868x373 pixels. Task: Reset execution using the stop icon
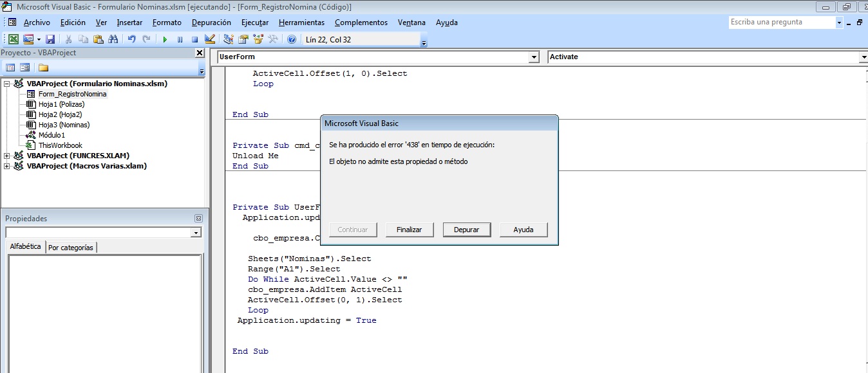point(194,39)
